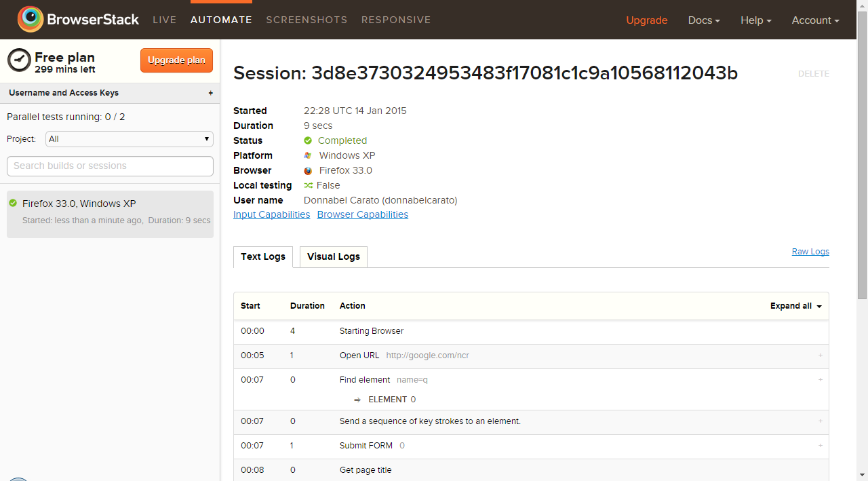Click the orange Upgrade plan button
The image size is (868, 481).
tap(176, 60)
